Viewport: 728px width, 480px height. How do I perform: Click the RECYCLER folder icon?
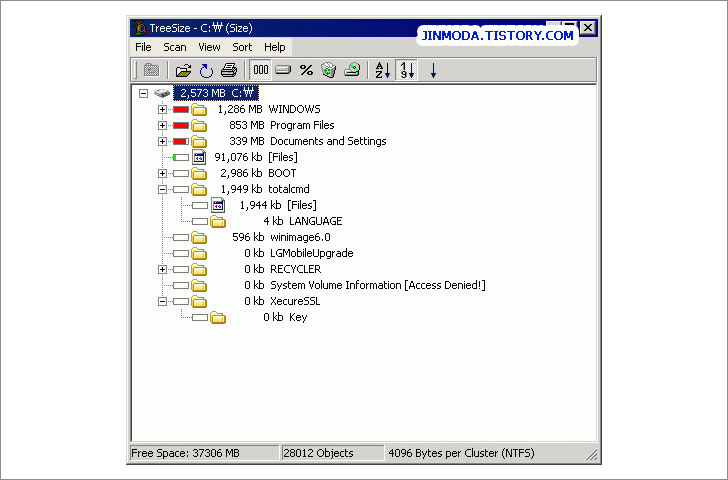pyautogui.click(x=199, y=270)
